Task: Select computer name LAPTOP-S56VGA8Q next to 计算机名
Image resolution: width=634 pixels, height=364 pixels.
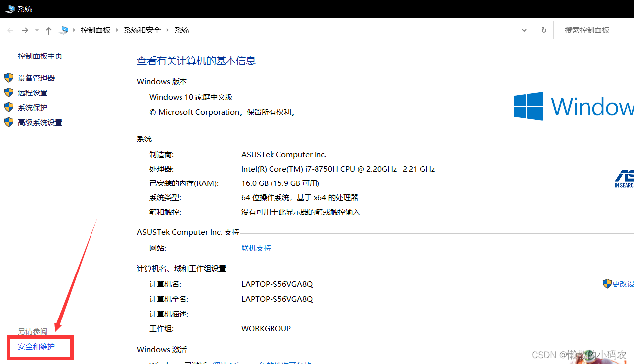Action: point(277,284)
